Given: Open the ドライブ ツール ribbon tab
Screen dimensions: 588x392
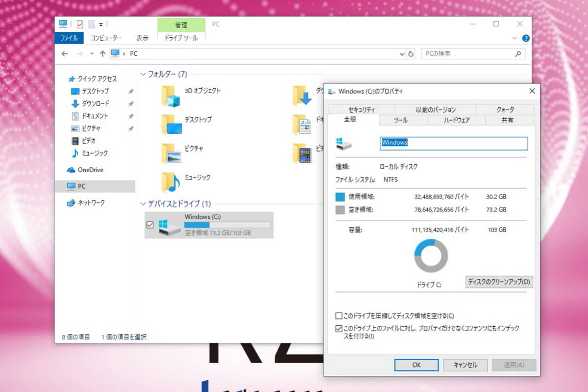Looking at the screenshot, I should click(181, 38).
